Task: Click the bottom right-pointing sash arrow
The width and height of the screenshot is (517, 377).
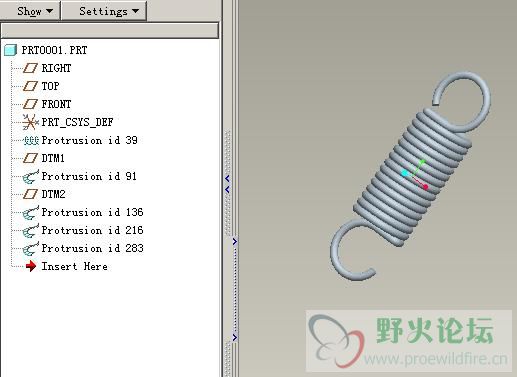Action: [235, 337]
